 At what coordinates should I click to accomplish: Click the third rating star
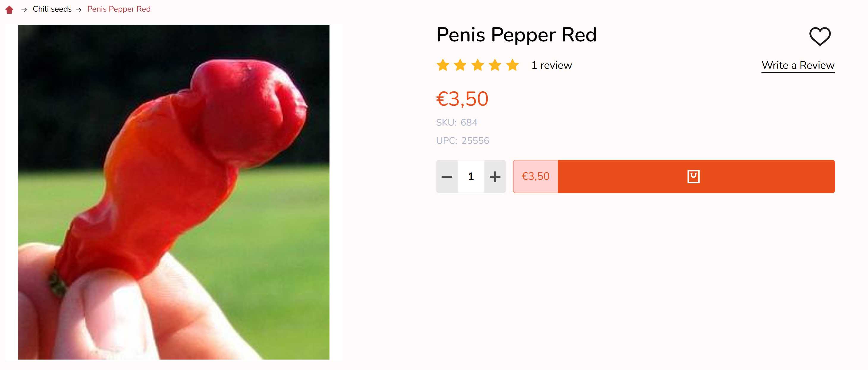(x=478, y=65)
